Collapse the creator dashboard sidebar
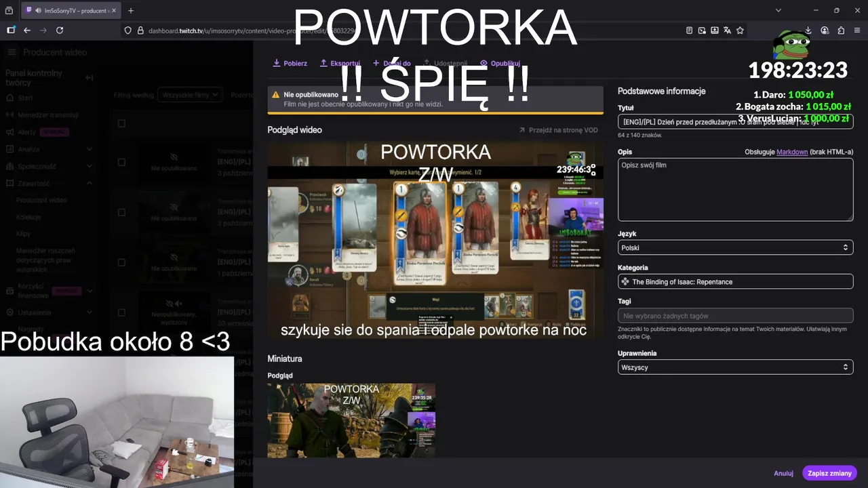The image size is (868, 488). click(x=89, y=77)
